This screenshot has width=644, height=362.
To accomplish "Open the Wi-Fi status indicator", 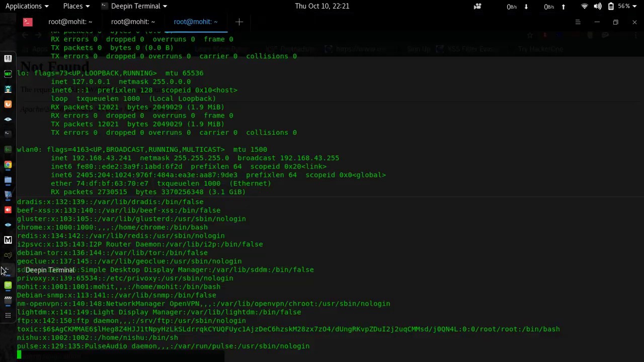I will pos(585,6).
